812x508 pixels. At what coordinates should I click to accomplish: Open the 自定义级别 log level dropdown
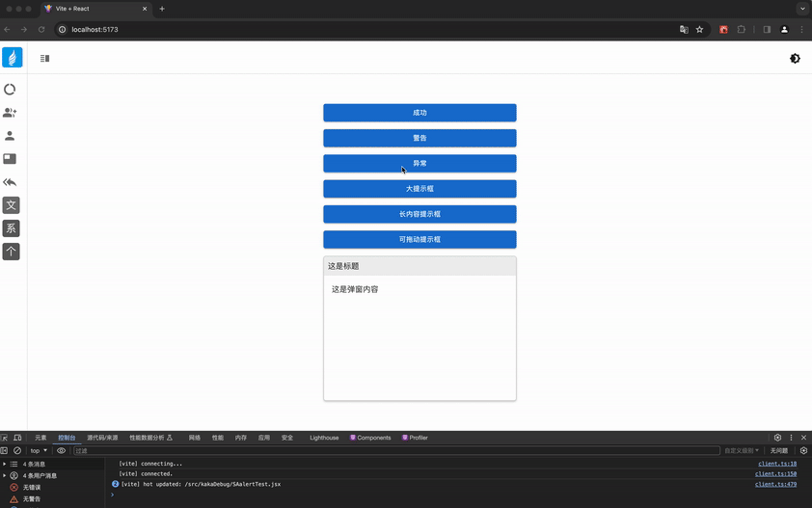742,450
